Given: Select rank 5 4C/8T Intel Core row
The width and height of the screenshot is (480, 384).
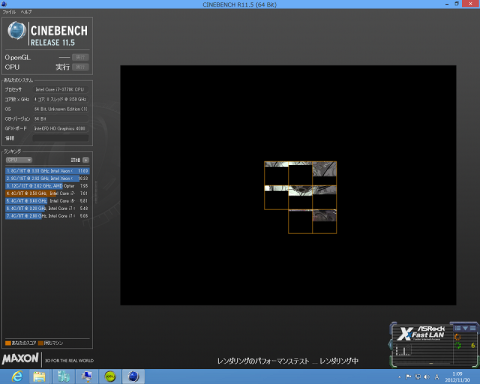Looking at the screenshot, I should (47, 201).
